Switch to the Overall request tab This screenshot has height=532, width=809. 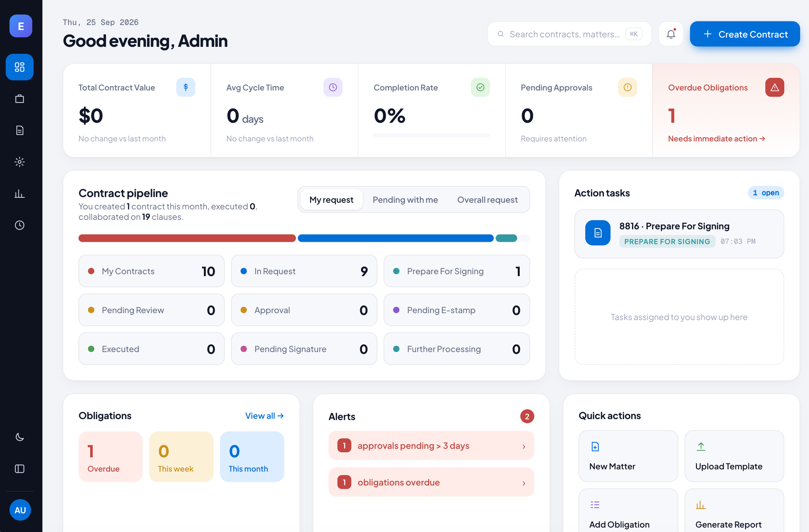point(487,200)
